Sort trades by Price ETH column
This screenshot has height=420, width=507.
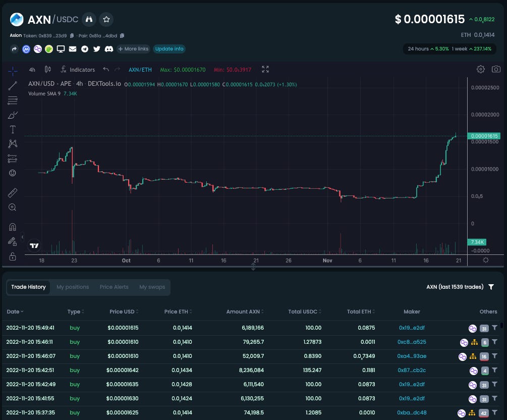[178, 311]
